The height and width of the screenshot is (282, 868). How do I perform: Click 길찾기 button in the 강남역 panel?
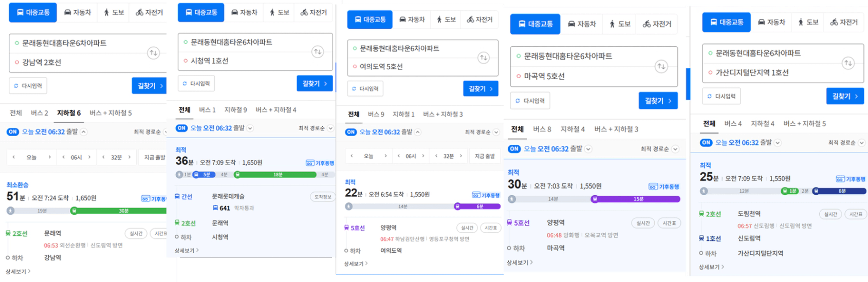tap(150, 86)
